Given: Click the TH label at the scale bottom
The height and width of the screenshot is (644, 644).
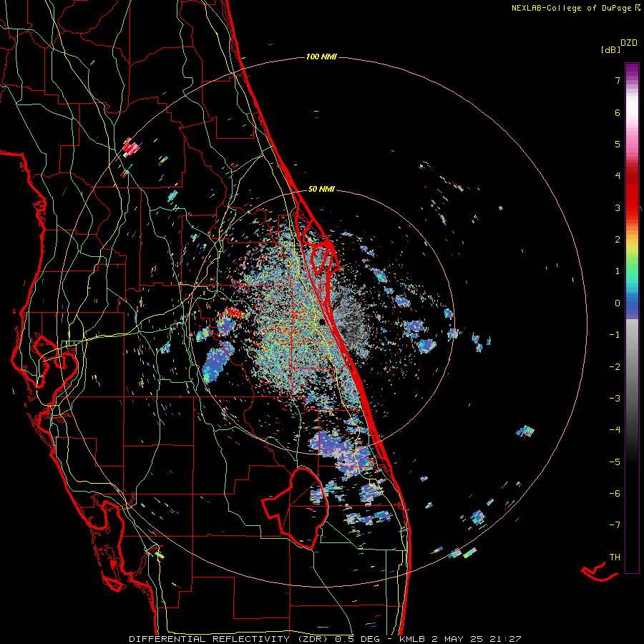Looking at the screenshot, I should click(615, 557).
